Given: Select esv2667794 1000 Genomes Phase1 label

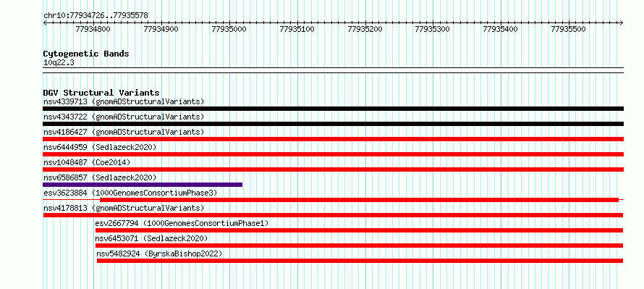Looking at the screenshot, I should [182, 223].
